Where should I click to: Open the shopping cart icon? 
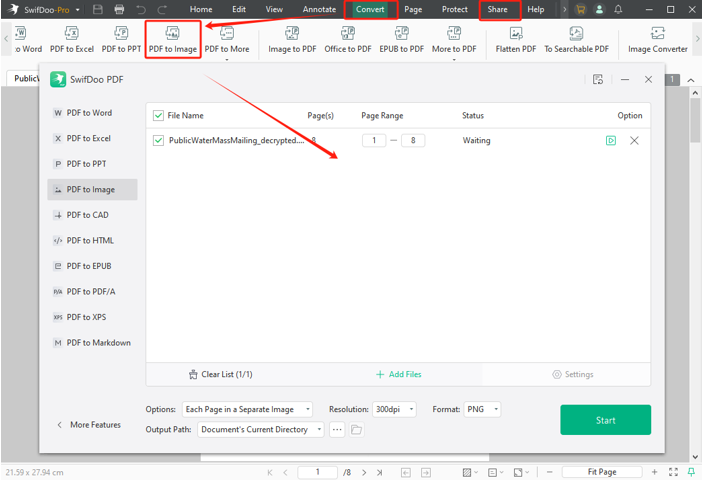580,9
